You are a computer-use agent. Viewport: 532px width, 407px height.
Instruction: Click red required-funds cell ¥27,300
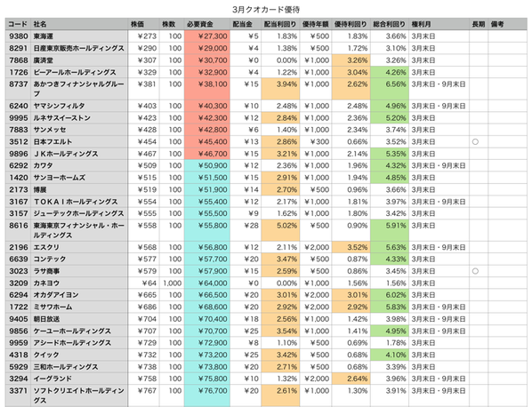207,36
